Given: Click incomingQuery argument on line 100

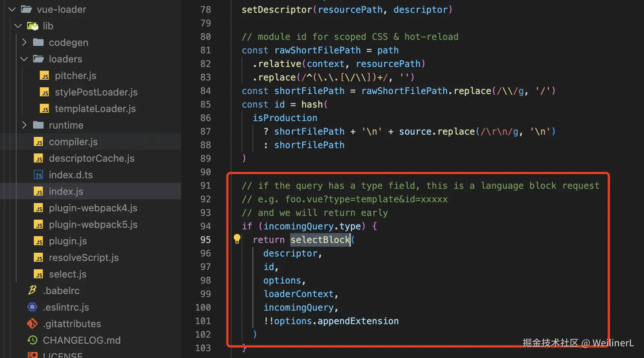Looking at the screenshot, I should tap(298, 307).
